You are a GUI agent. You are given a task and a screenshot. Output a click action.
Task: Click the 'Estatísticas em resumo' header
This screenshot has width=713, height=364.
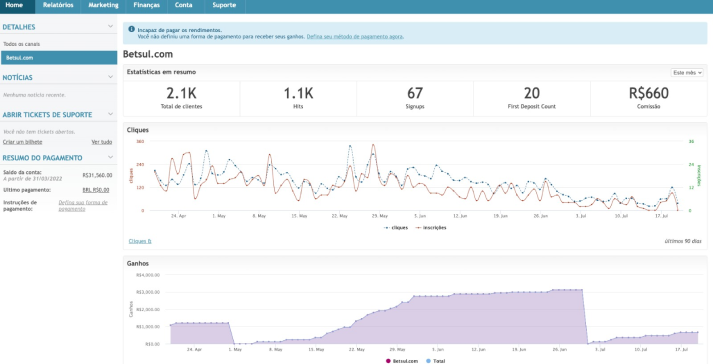point(161,72)
